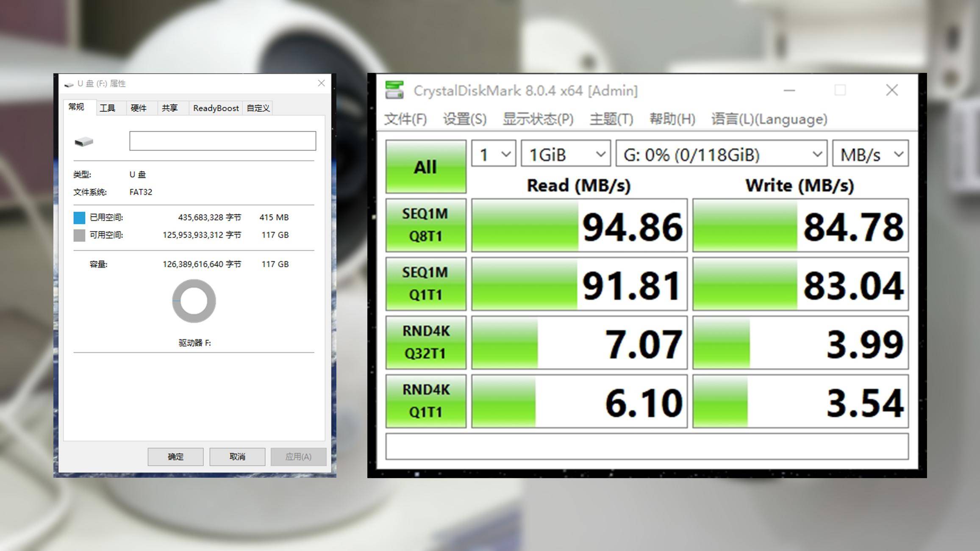Image resolution: width=980 pixels, height=551 pixels.
Task: Click the 83.04 SEQ1M Q1T1 write result
Action: 800,284
